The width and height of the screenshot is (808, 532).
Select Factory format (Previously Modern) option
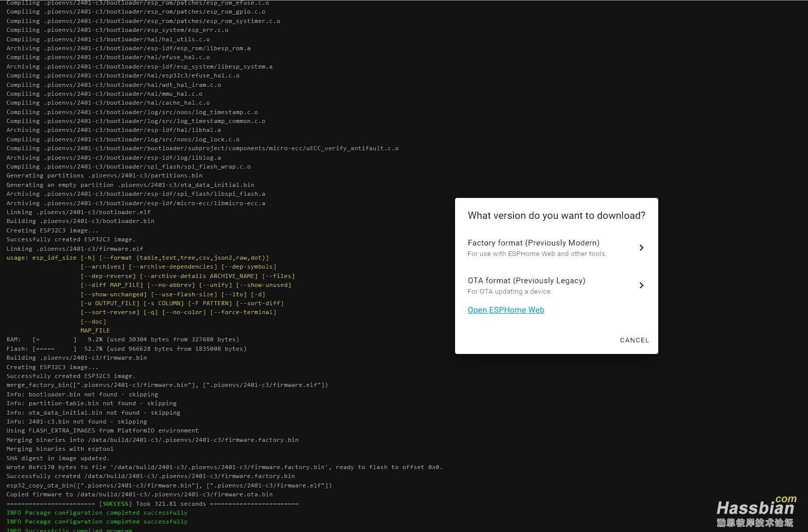coord(533,243)
